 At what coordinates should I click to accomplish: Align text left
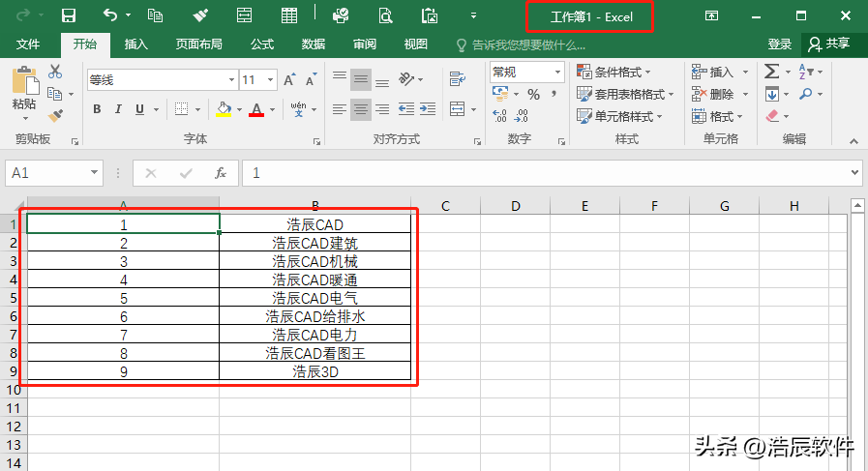[340, 109]
